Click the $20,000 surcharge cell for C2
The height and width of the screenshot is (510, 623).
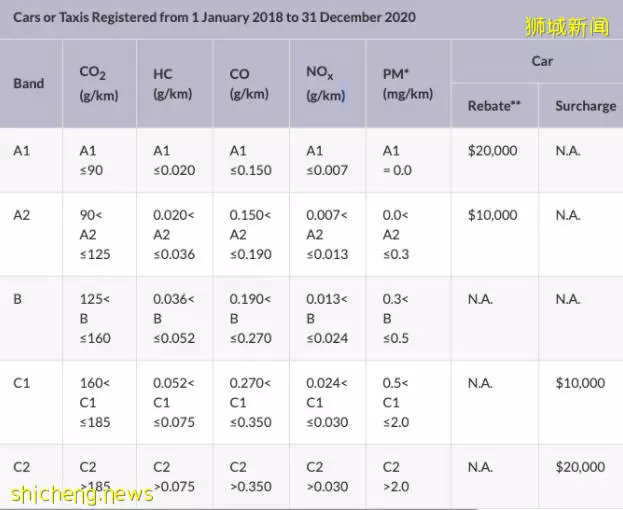(580, 467)
